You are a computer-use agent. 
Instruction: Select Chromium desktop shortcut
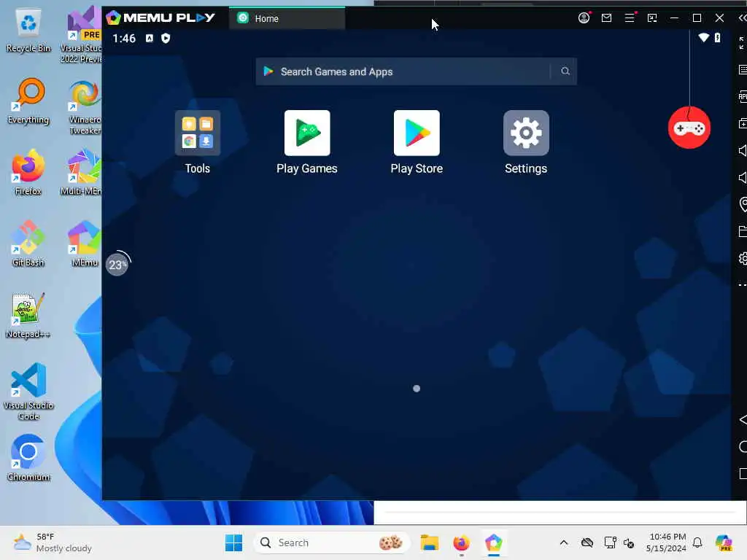[28, 459]
